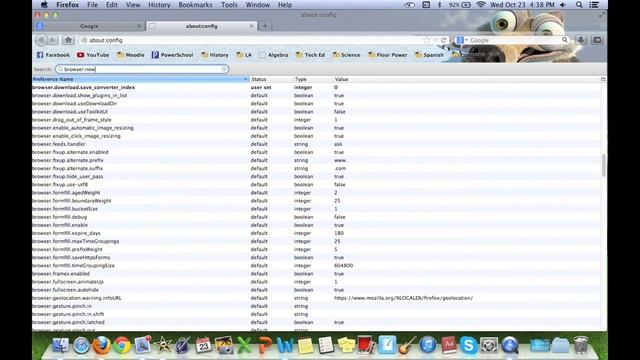Open Skype from the Dock
Viewport: 640px width, 360px height.
pos(468,345)
